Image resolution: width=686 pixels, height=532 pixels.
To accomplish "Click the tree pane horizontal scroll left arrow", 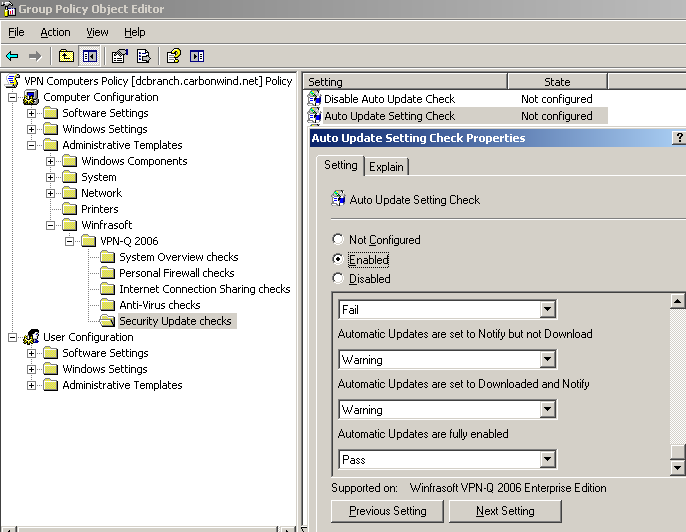I will click(9, 529).
